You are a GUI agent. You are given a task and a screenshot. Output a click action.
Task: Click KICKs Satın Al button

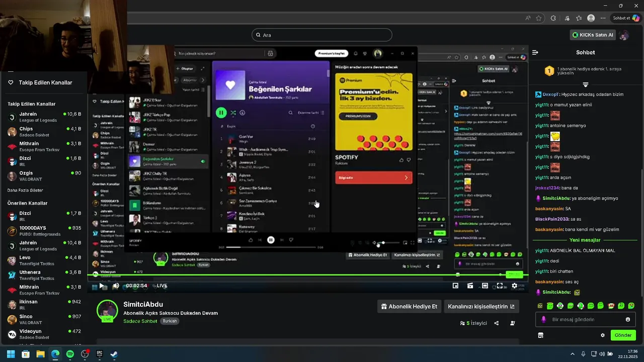593,35
